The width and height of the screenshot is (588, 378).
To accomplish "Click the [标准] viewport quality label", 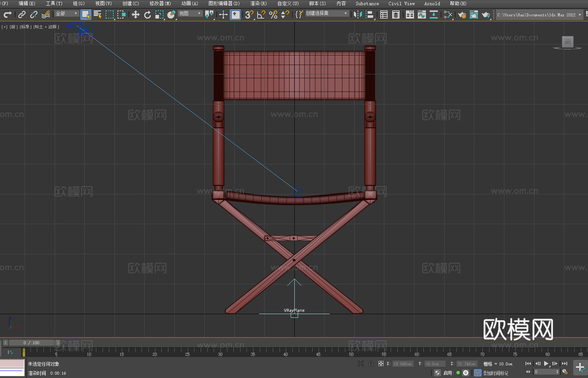I will point(25,27).
